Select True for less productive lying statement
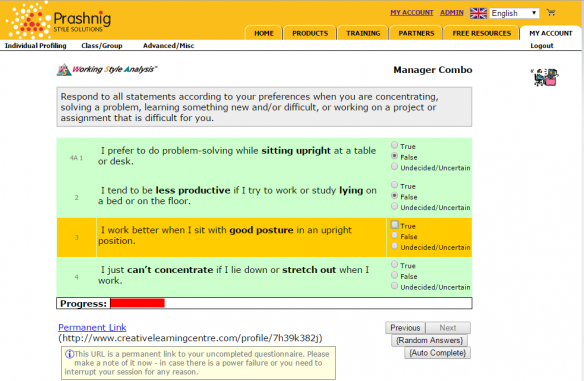584x381 pixels. click(x=394, y=185)
